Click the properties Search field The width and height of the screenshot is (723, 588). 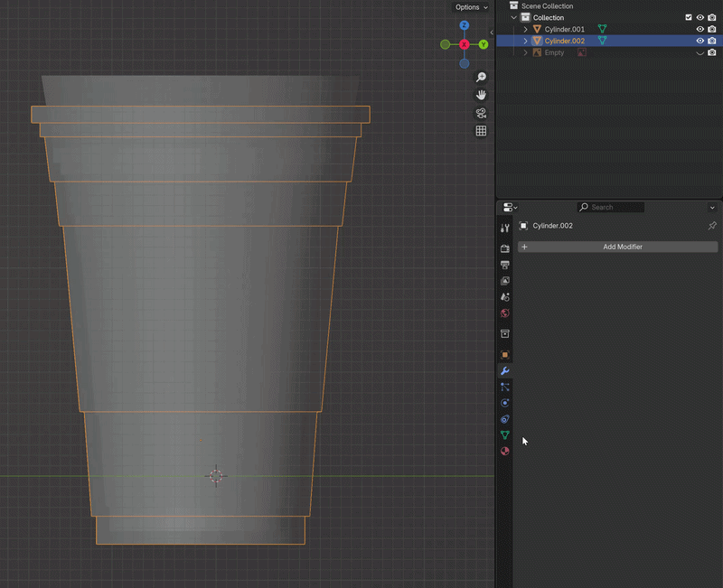[611, 208]
